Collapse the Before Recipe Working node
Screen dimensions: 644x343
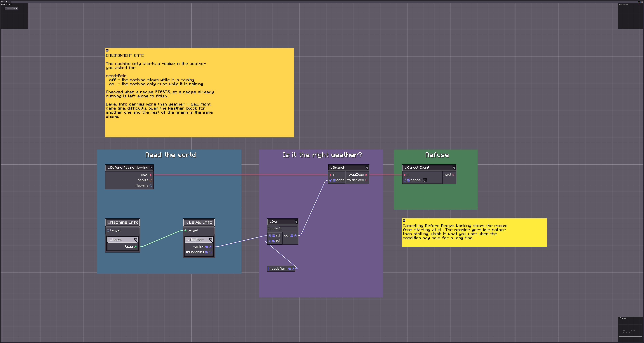point(151,168)
